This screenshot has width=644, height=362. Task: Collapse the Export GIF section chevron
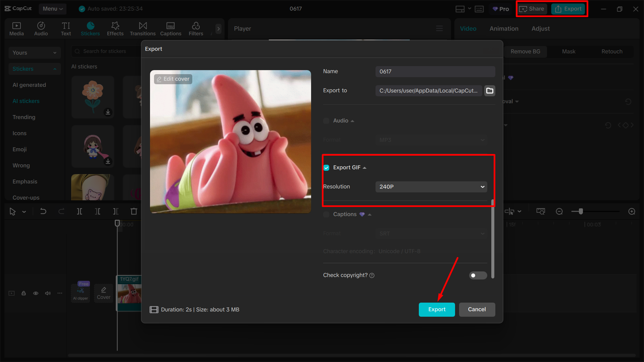coord(365,167)
